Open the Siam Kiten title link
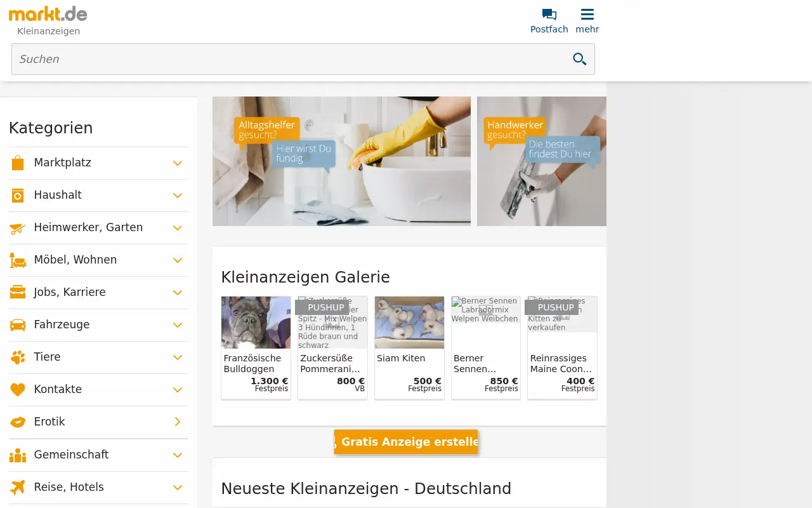The height and width of the screenshot is (508, 812). tap(401, 358)
